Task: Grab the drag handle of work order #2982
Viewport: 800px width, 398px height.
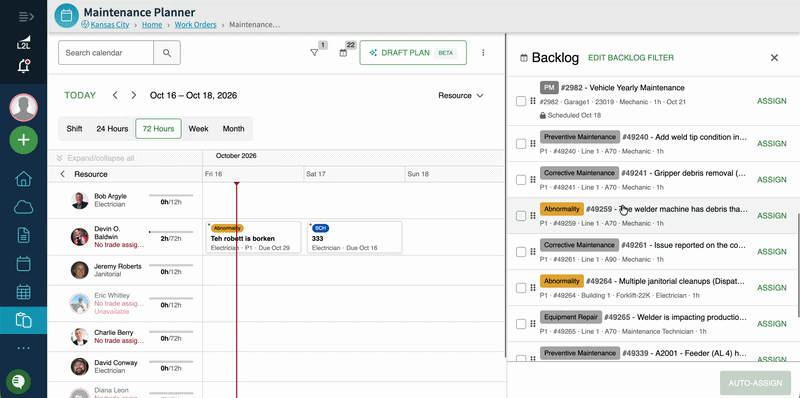Action: 533,101
